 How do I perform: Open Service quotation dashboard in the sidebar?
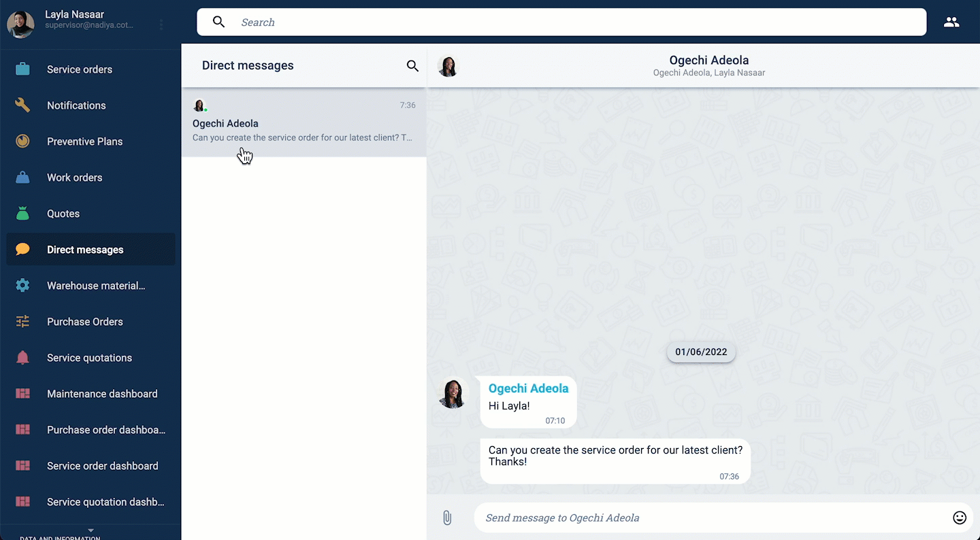91,502
